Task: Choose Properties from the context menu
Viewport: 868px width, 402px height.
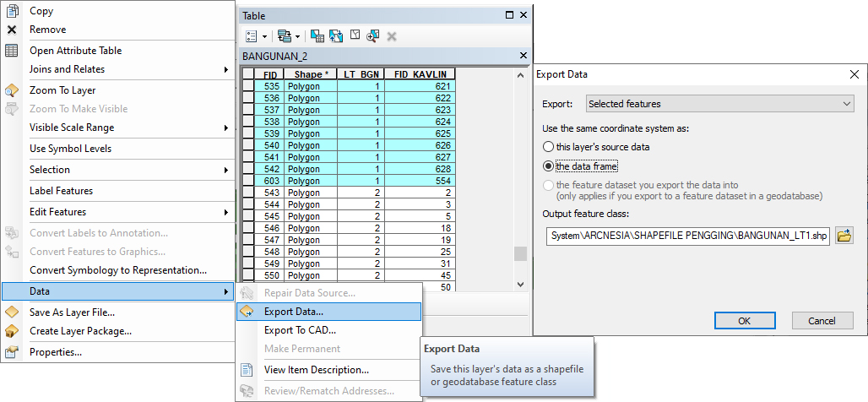Action: coord(118,352)
